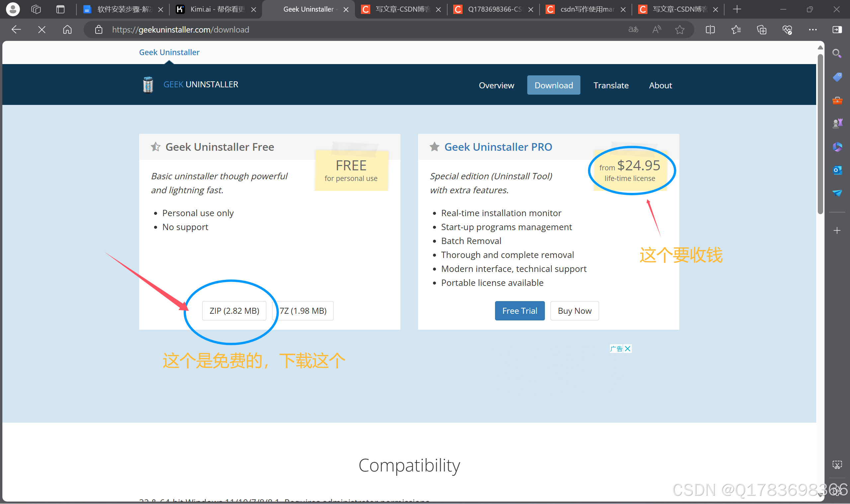Image resolution: width=850 pixels, height=504 pixels.
Task: Click the browser home icon
Action: (x=67, y=30)
